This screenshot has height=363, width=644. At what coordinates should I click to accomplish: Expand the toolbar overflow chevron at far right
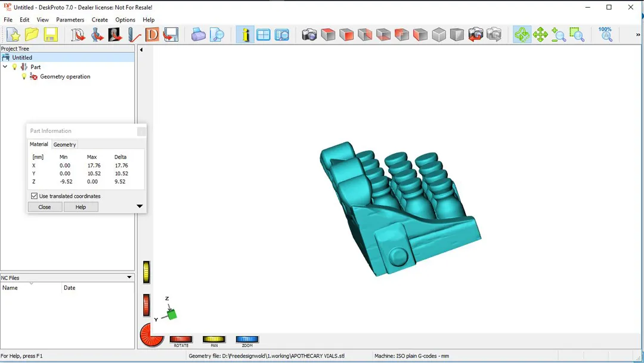638,35
